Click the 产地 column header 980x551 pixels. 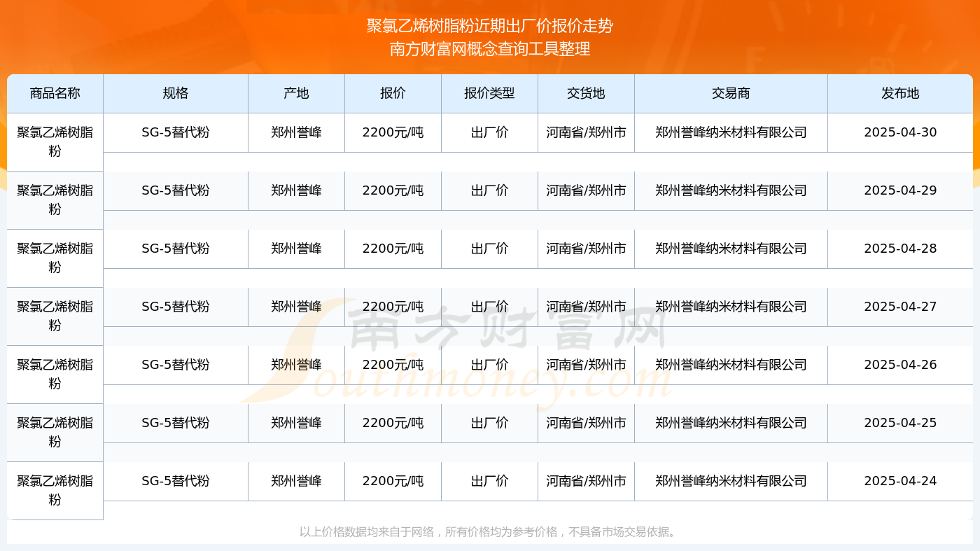(296, 93)
